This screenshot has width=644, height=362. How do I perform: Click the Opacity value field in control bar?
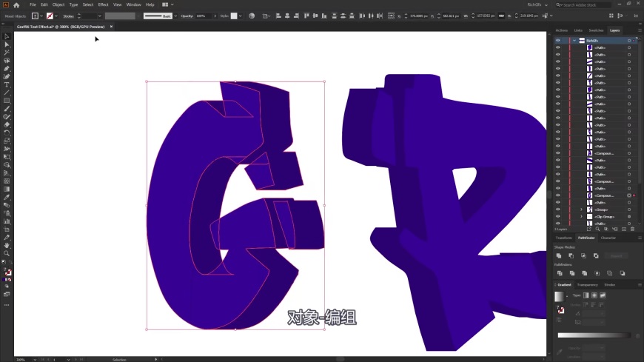pos(201,16)
